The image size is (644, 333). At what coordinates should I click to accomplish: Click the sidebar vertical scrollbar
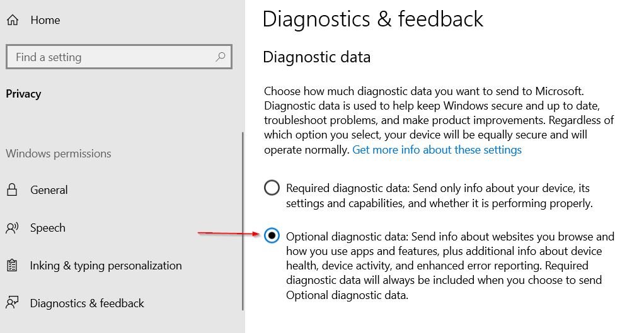pyautogui.click(x=243, y=220)
